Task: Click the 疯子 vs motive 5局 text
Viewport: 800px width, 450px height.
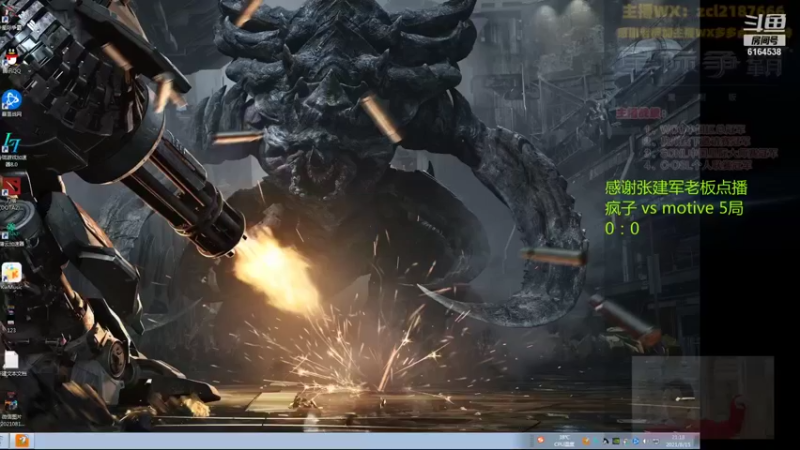Action: point(674,208)
